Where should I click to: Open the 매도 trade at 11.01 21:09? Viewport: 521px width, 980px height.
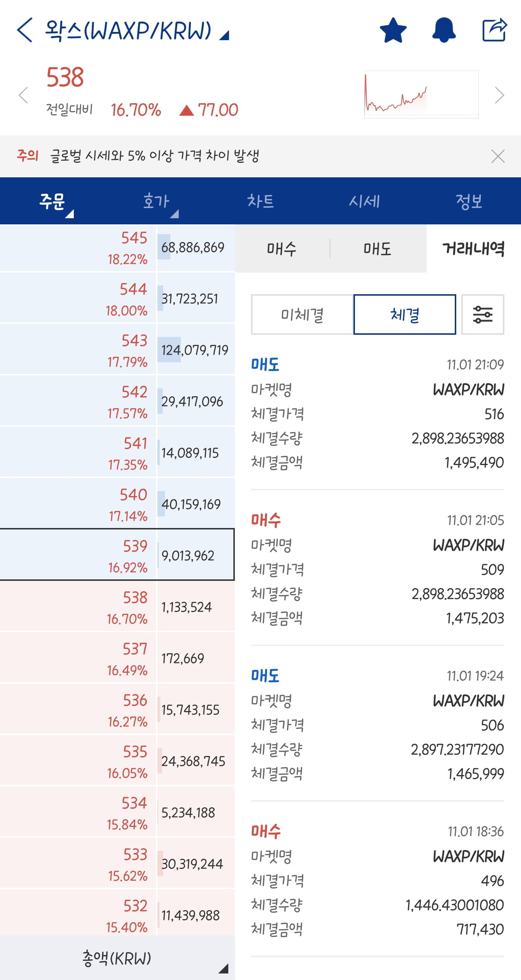[378, 414]
